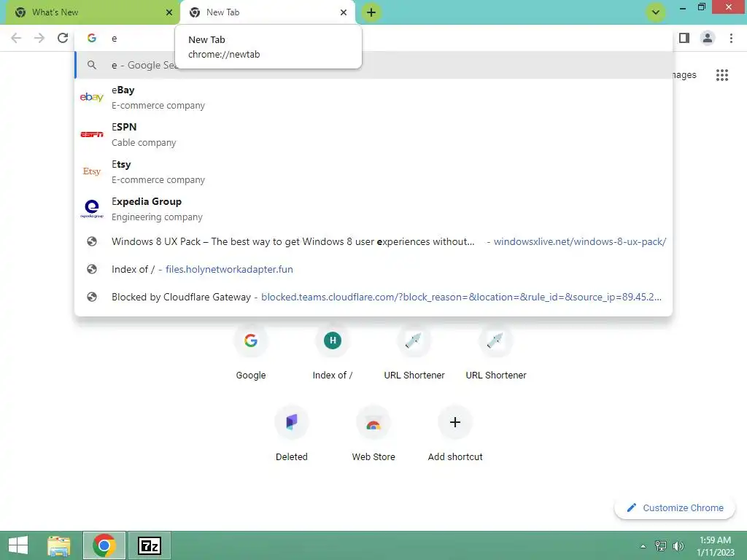Click the ESPN logo icon
747x560 pixels.
tap(91, 134)
